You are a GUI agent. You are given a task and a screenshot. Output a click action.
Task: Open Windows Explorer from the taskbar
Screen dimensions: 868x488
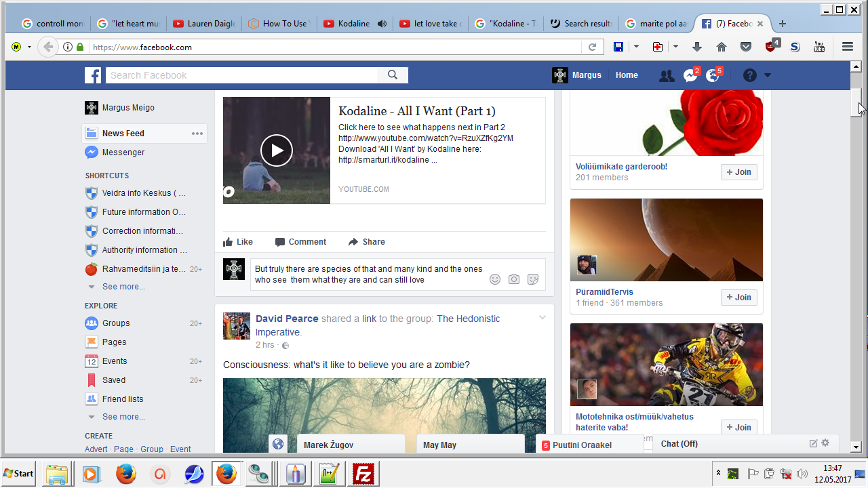pos(58,474)
